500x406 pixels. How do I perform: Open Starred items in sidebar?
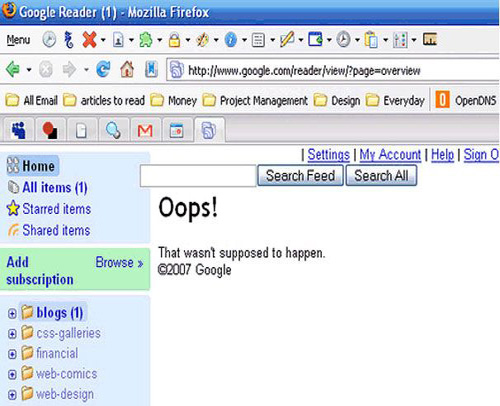pos(49,209)
